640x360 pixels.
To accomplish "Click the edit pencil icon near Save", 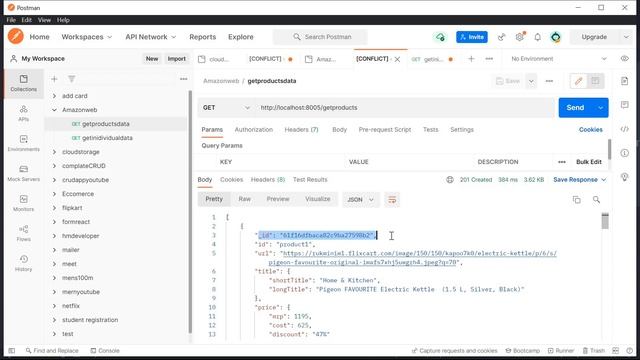I will pyautogui.click(x=578, y=81).
